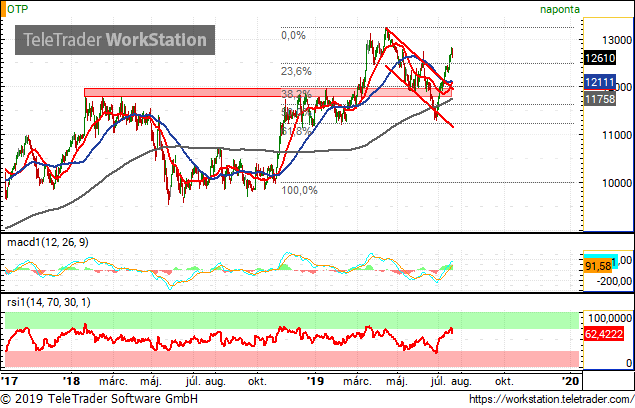Select the 100,0% Fibonacci level label

(299, 190)
